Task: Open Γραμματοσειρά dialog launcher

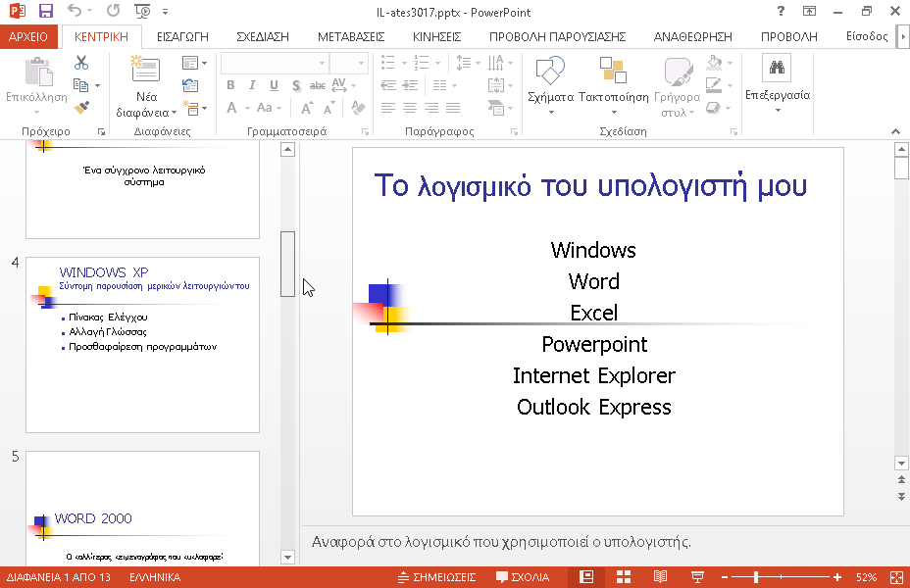Action: point(365,131)
